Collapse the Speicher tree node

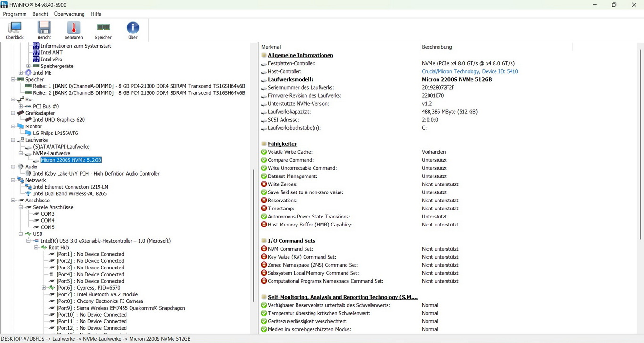tap(13, 80)
